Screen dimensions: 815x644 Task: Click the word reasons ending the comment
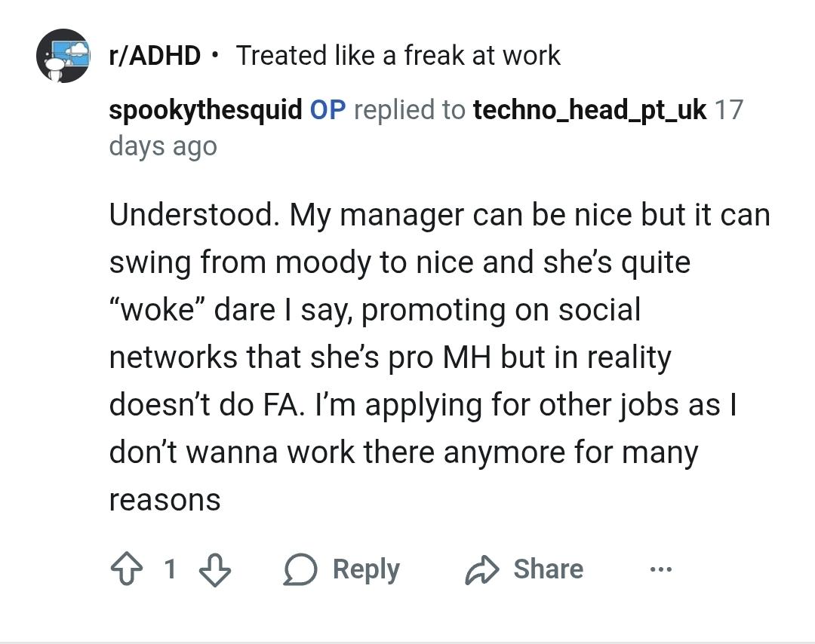tap(165, 500)
